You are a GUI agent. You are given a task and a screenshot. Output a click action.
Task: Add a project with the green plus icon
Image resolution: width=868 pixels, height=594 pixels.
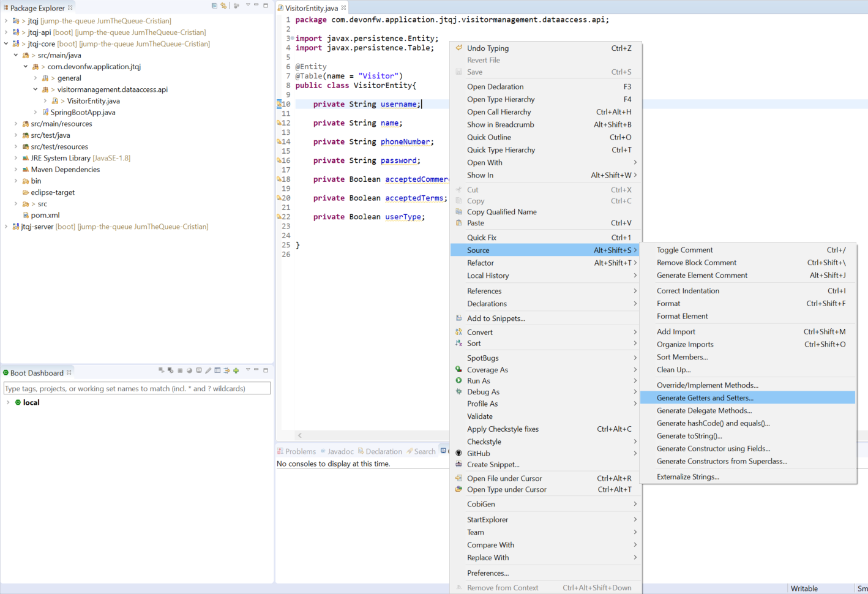click(236, 371)
